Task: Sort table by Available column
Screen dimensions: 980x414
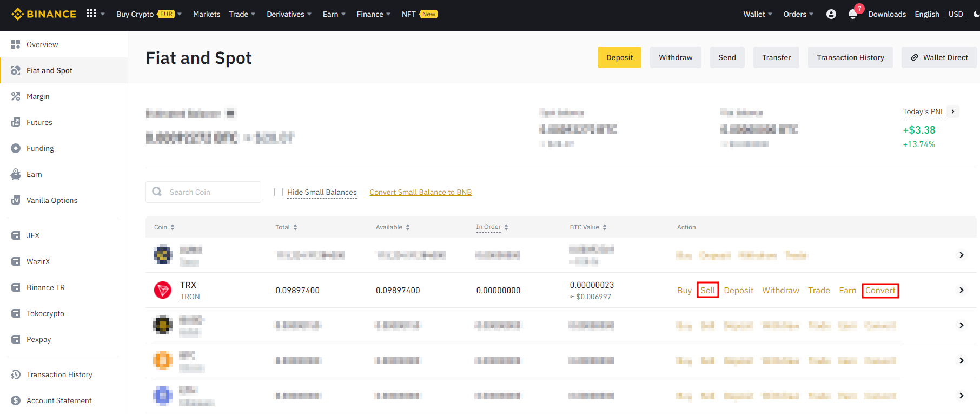Action: [x=393, y=227]
